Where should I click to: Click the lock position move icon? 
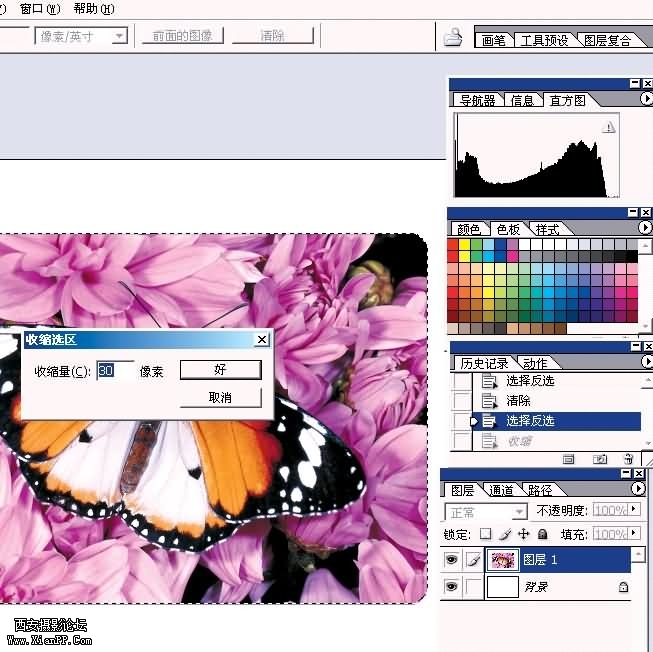pyautogui.click(x=523, y=534)
